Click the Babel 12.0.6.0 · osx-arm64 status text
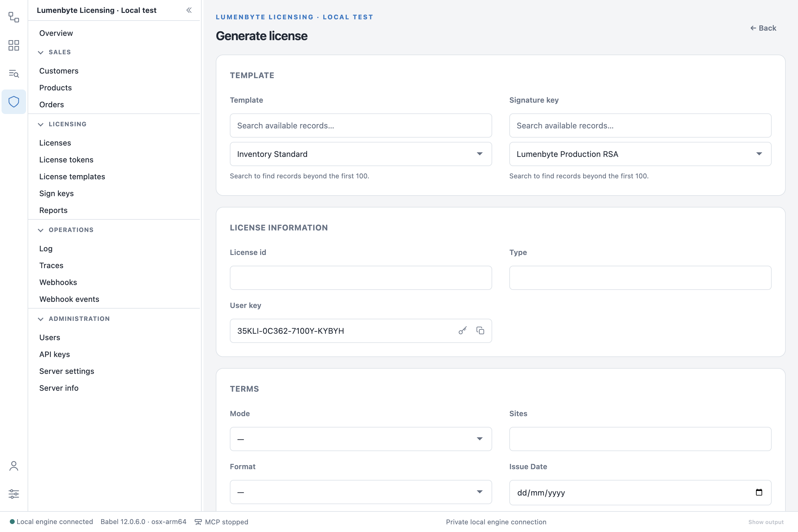798x532 pixels. coord(143,522)
